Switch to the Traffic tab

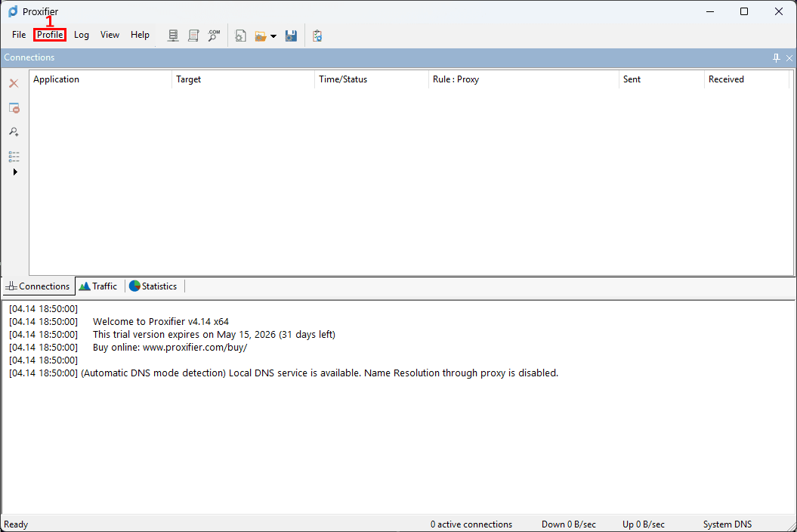point(99,286)
